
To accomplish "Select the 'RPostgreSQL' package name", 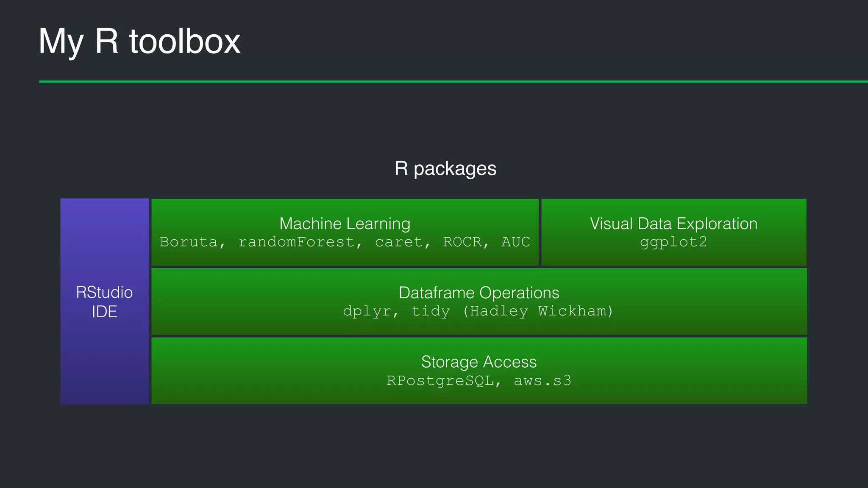I will point(440,380).
